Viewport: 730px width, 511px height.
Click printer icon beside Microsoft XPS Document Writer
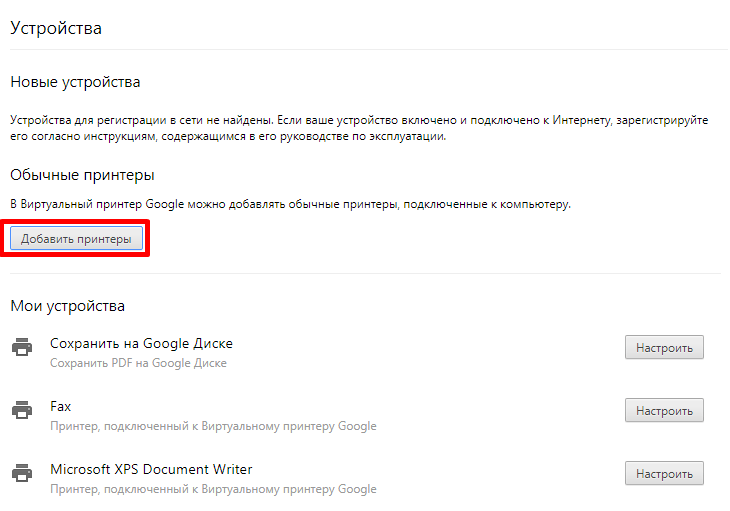22,473
